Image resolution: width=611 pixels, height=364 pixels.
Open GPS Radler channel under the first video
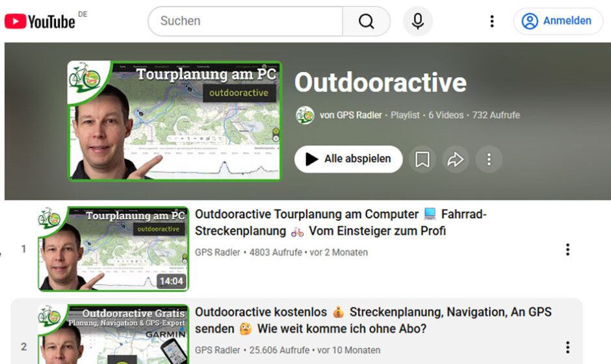click(218, 253)
